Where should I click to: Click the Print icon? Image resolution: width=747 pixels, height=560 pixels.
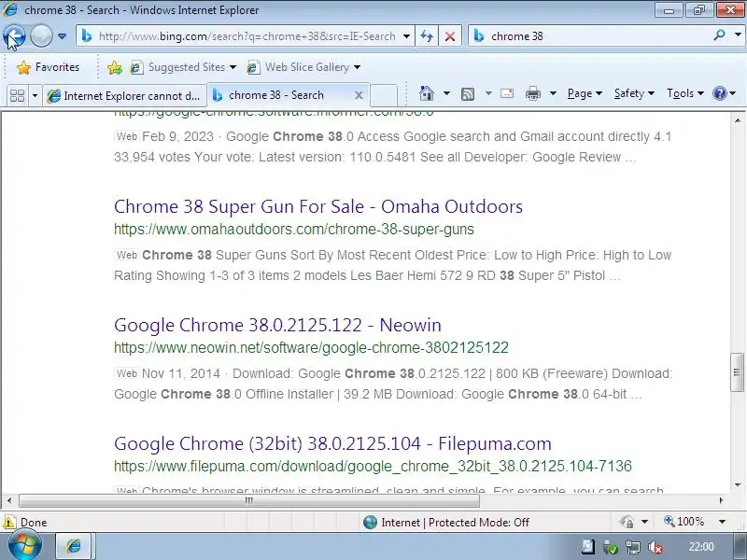(x=532, y=94)
